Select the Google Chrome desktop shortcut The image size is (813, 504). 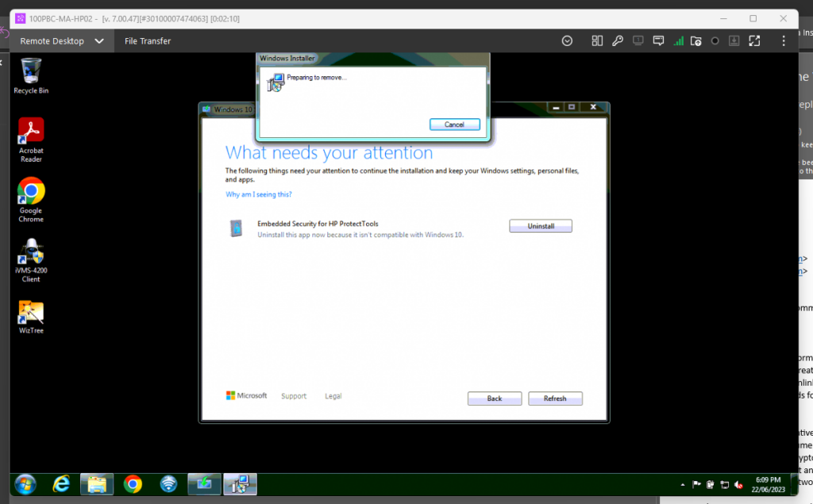coord(31,200)
